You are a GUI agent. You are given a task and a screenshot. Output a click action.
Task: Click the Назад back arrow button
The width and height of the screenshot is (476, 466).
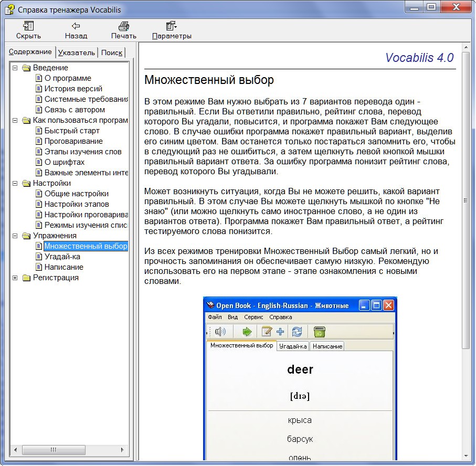(76, 30)
